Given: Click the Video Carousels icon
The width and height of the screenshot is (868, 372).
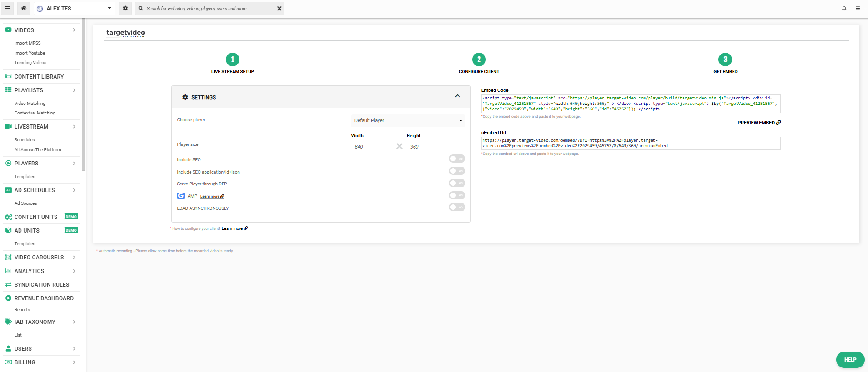Looking at the screenshot, I should [8, 257].
